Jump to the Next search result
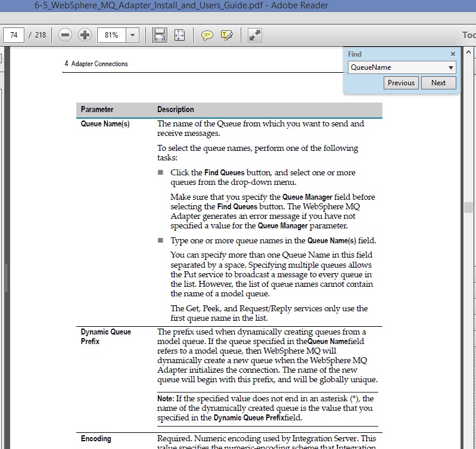This screenshot has width=476, height=449. click(438, 83)
